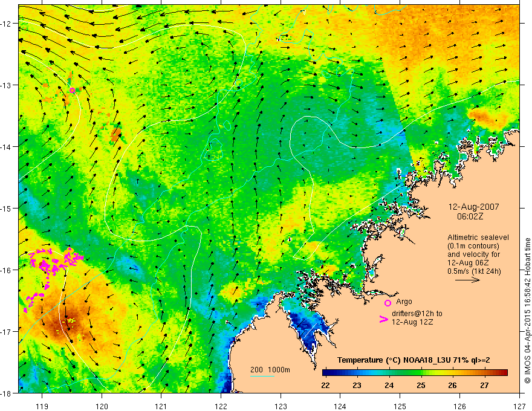Click the longitude axis label 121

(x=161, y=406)
